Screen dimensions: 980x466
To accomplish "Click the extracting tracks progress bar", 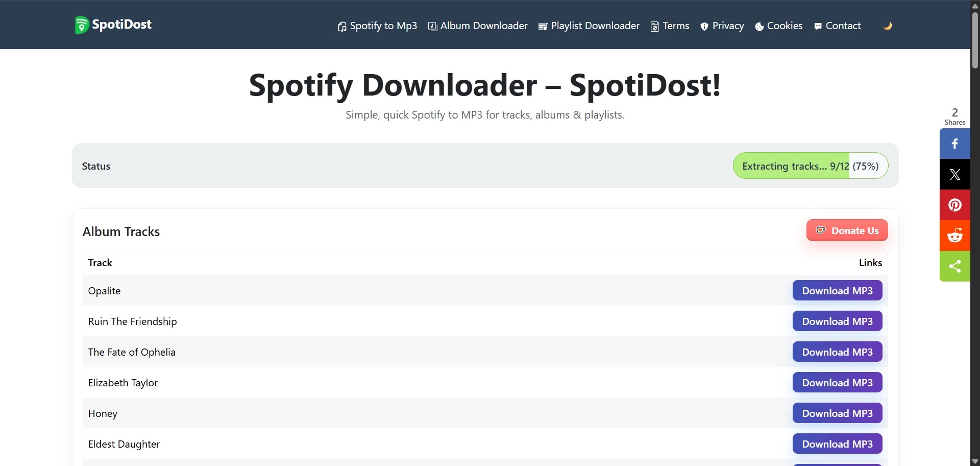I will 811,166.
